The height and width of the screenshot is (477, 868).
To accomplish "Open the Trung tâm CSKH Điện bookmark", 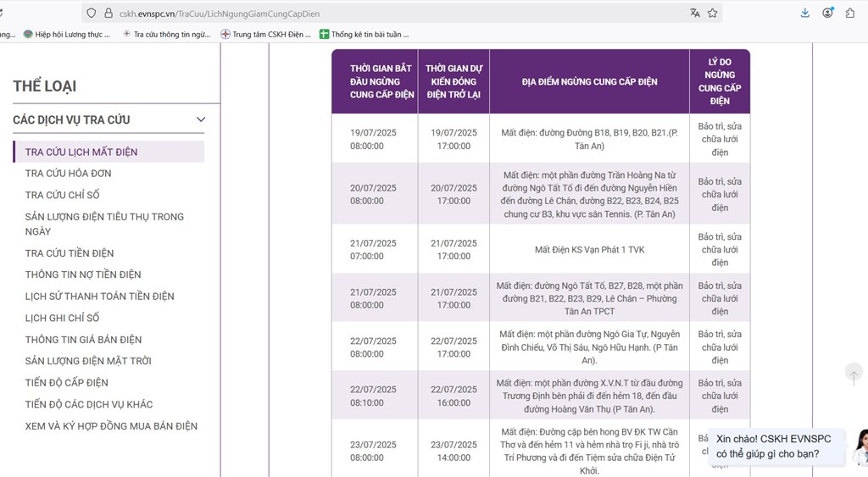I will (x=265, y=34).
